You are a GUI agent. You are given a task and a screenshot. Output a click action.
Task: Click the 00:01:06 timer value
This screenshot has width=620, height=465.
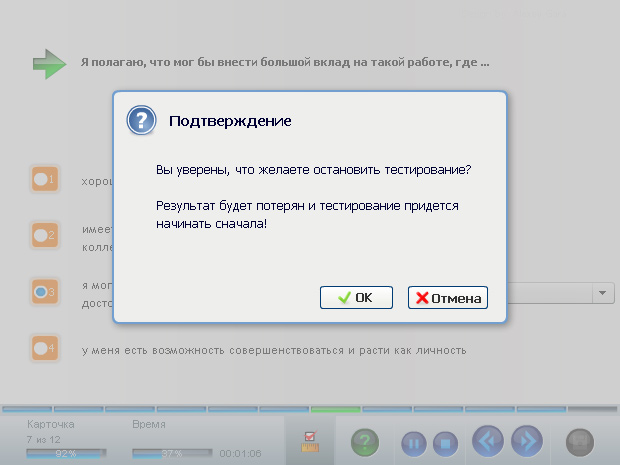[x=240, y=454]
